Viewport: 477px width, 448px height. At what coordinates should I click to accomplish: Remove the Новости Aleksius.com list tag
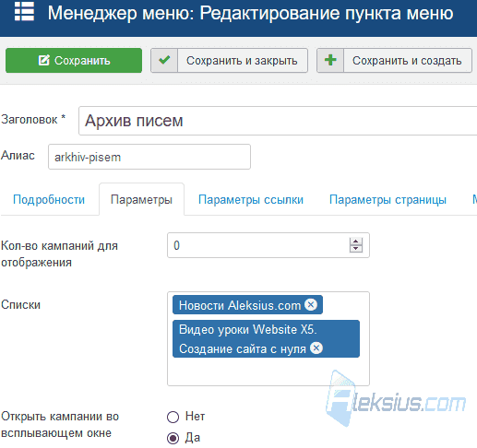311,305
